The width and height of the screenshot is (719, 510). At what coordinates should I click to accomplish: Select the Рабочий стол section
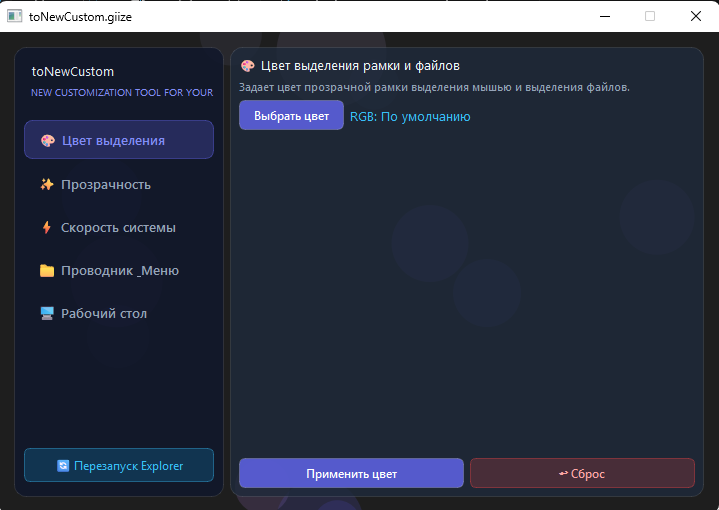coord(119,314)
